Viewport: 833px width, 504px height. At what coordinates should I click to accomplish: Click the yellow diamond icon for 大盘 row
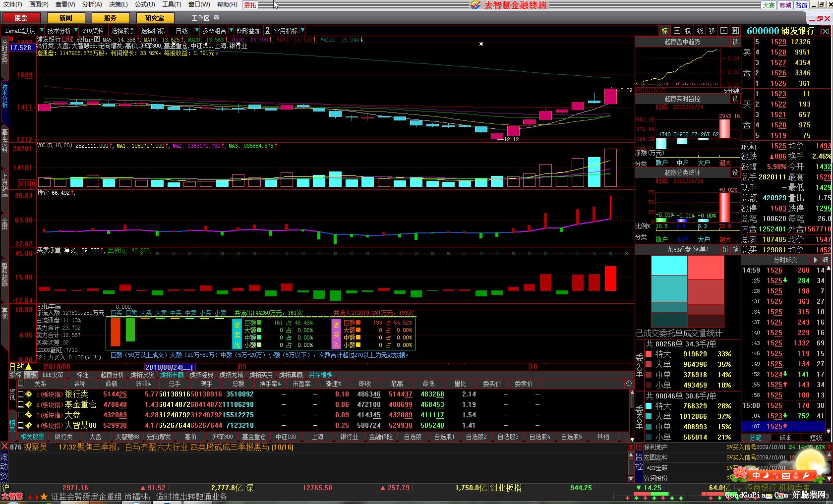(29, 415)
